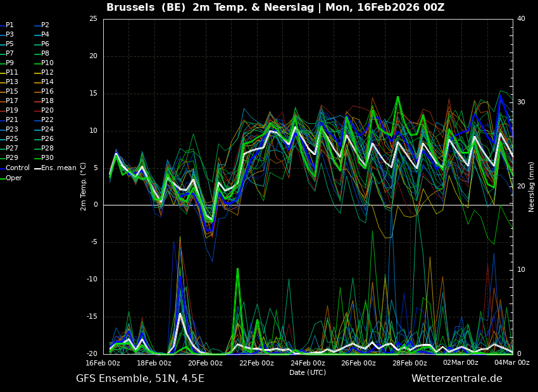Click the P16 legend entry
The width and height of the screenshot is (538, 392).
tap(44, 91)
